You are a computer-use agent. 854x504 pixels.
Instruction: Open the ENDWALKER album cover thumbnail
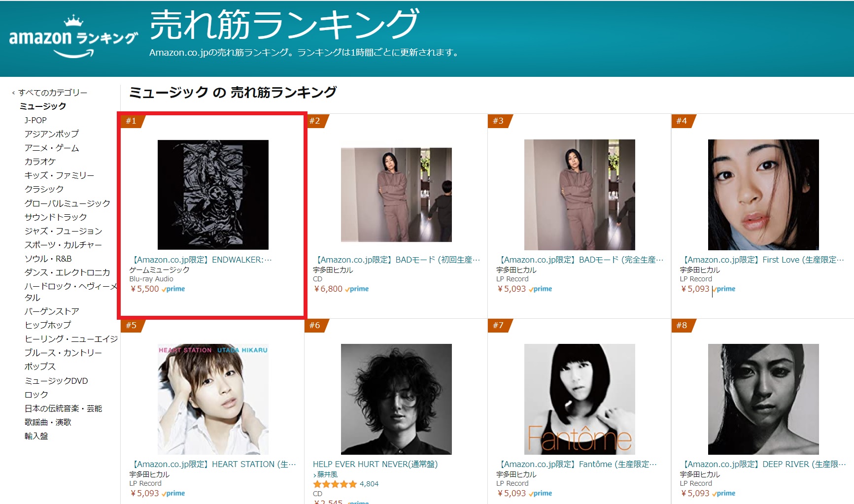[213, 195]
